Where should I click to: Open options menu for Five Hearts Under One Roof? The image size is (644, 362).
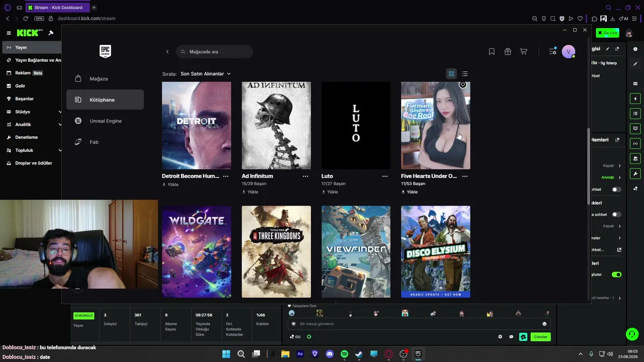(465, 176)
